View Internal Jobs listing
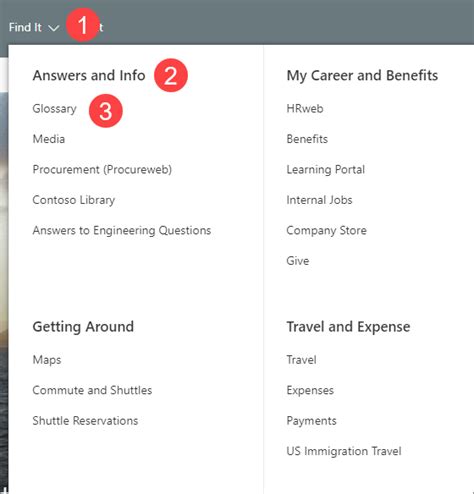The height and width of the screenshot is (494, 474). [319, 200]
